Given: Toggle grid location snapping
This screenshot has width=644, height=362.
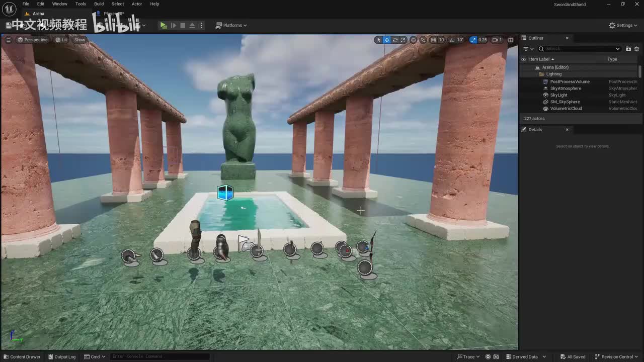Looking at the screenshot, I should coord(433,40).
